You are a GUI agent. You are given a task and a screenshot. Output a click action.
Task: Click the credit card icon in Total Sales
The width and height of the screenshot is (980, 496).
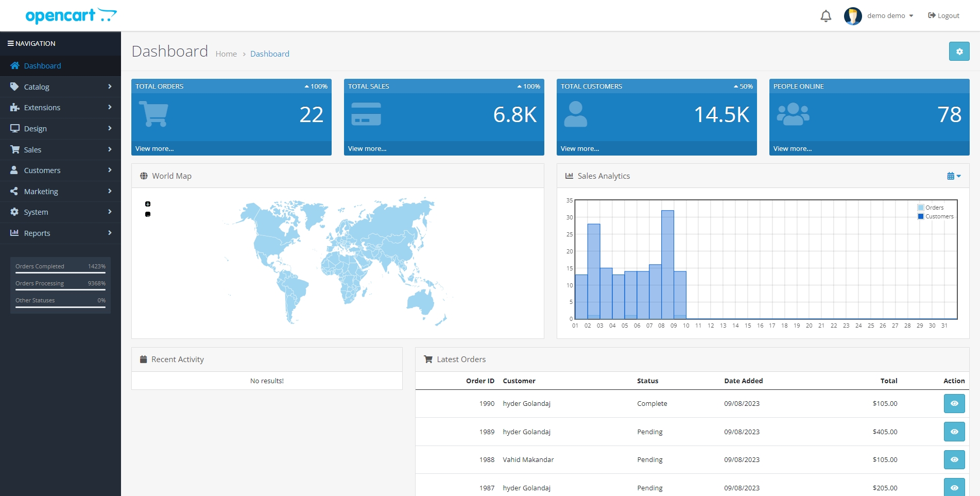[366, 114]
